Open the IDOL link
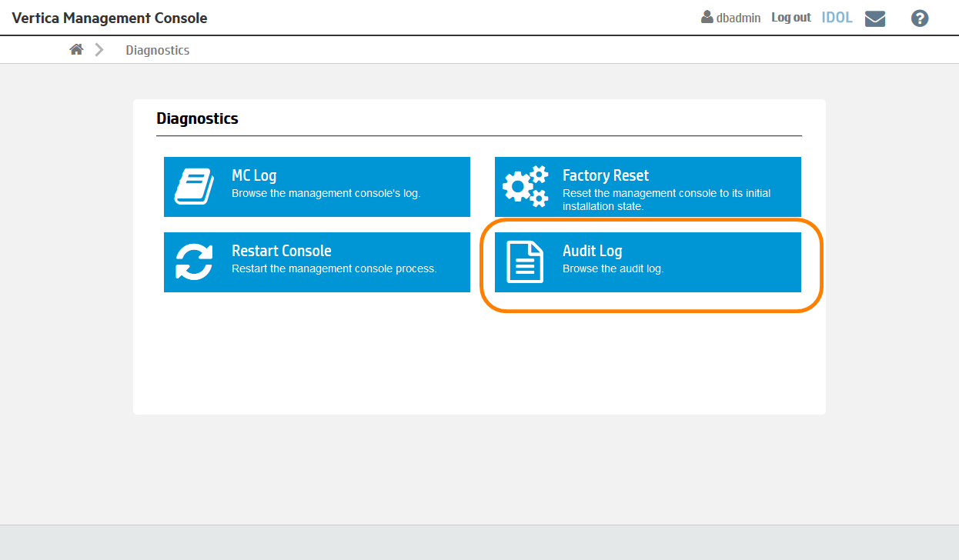 point(837,17)
